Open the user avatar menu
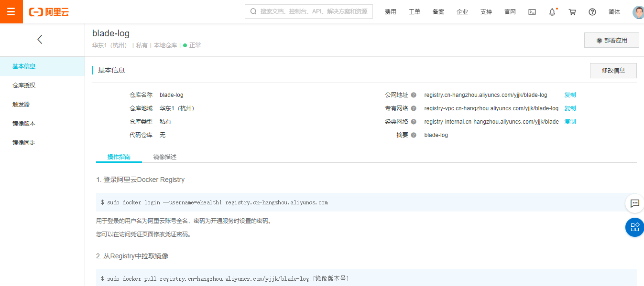The height and width of the screenshot is (286, 644). pos(638,11)
